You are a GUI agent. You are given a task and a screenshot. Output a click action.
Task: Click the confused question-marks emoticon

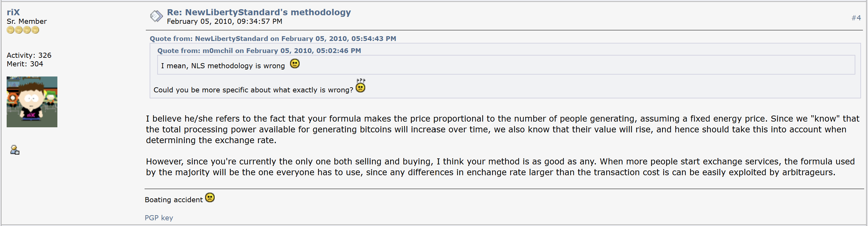[360, 85]
